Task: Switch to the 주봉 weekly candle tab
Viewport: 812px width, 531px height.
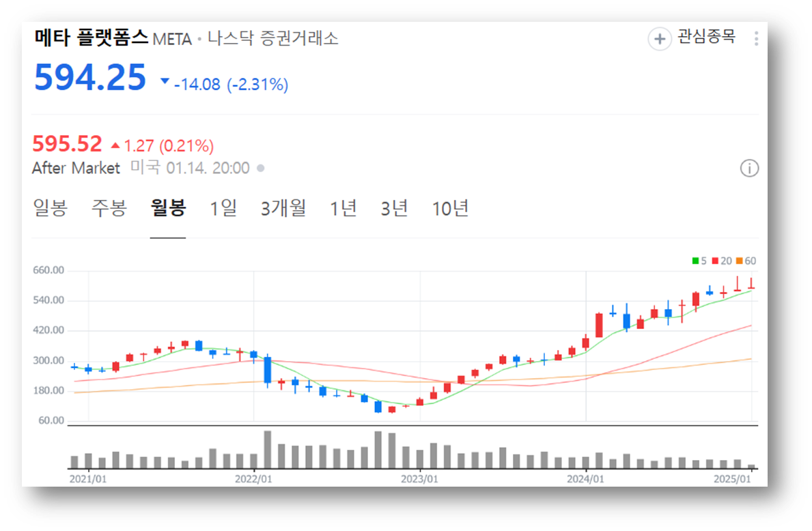Action: click(109, 208)
